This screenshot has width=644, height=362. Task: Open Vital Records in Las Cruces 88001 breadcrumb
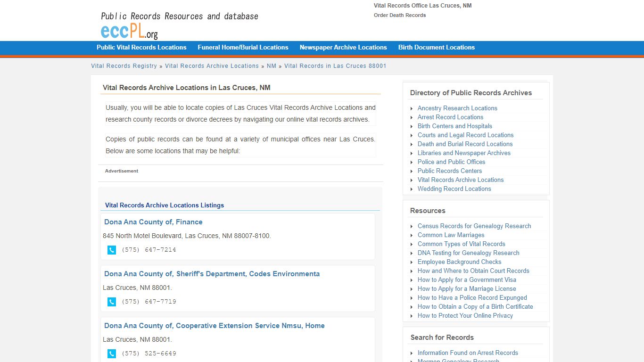pyautogui.click(x=335, y=66)
